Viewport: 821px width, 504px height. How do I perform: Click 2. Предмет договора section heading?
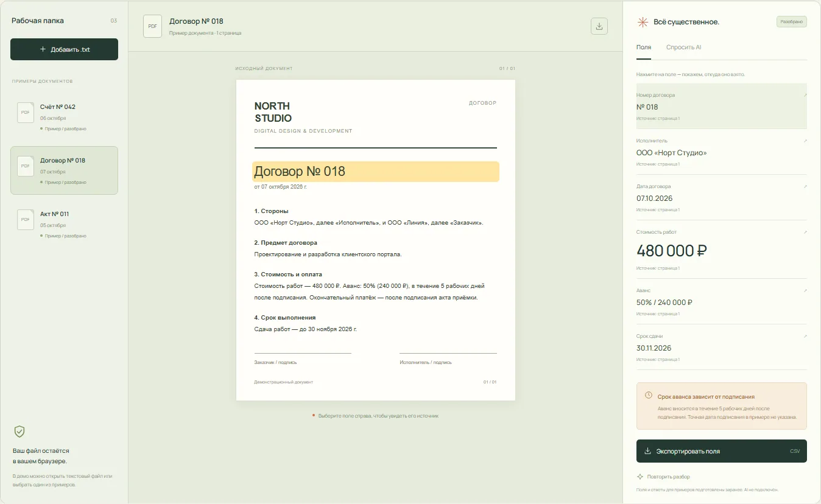pyautogui.click(x=286, y=243)
